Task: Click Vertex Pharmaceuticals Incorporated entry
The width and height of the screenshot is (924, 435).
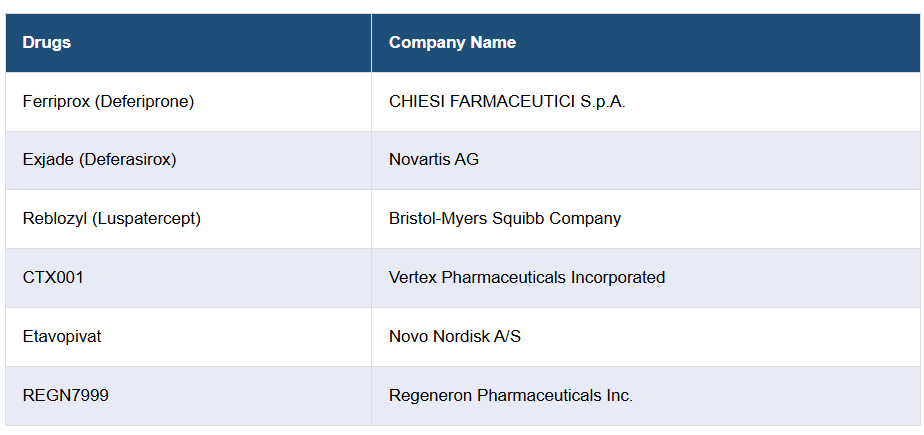Action: (527, 278)
